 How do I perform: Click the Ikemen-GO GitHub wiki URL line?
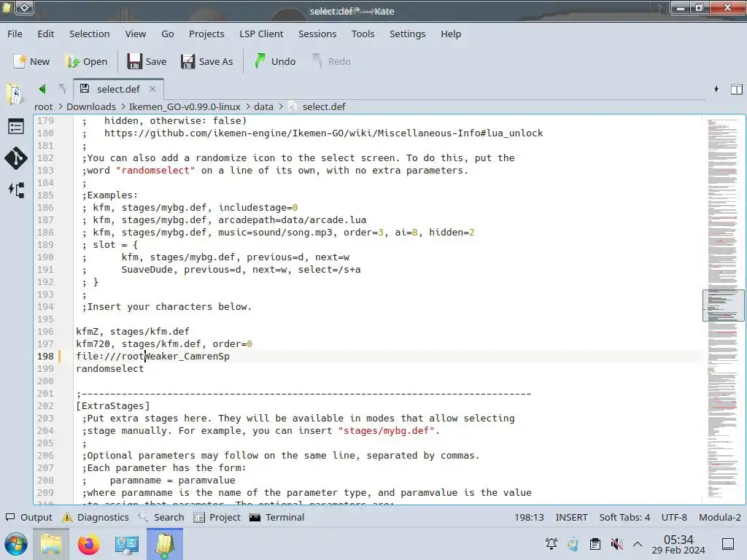[323, 133]
